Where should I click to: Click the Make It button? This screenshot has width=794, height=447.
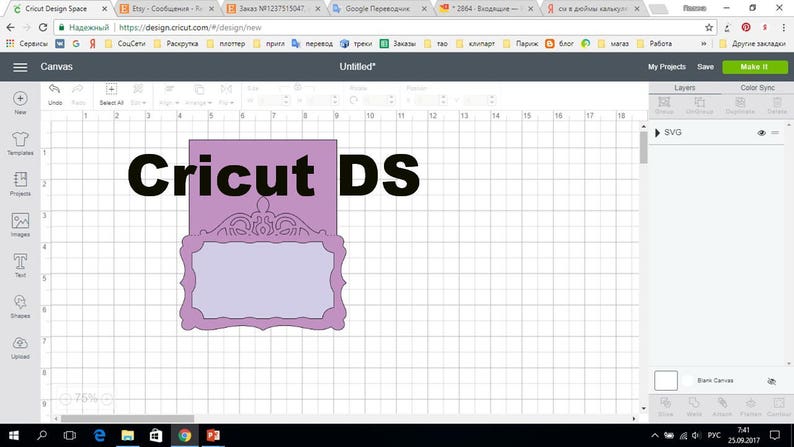tap(755, 67)
